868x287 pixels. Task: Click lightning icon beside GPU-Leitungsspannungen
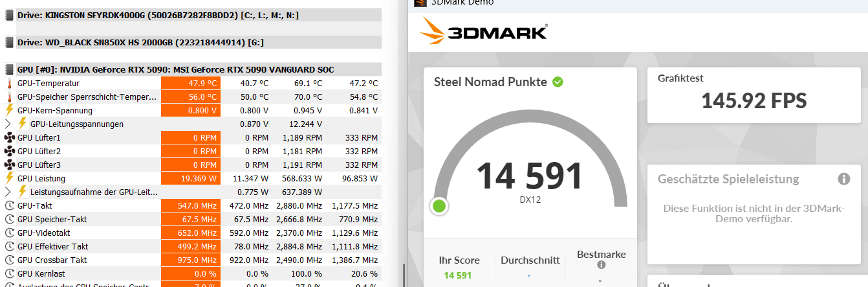click(23, 124)
